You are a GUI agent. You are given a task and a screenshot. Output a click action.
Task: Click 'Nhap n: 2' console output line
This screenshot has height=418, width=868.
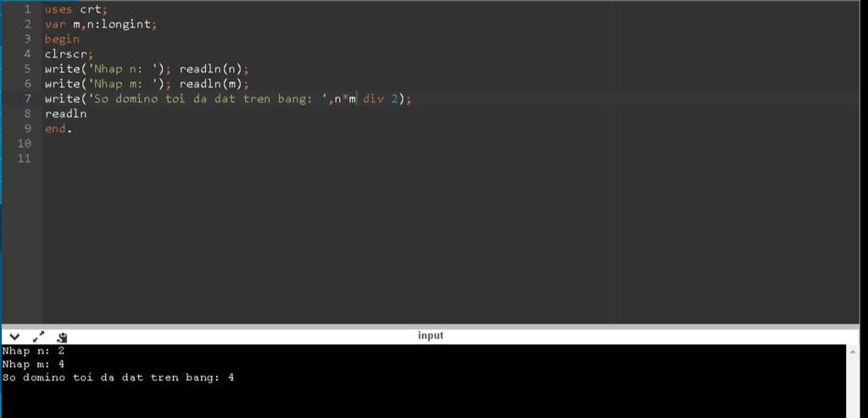pyautogui.click(x=33, y=350)
